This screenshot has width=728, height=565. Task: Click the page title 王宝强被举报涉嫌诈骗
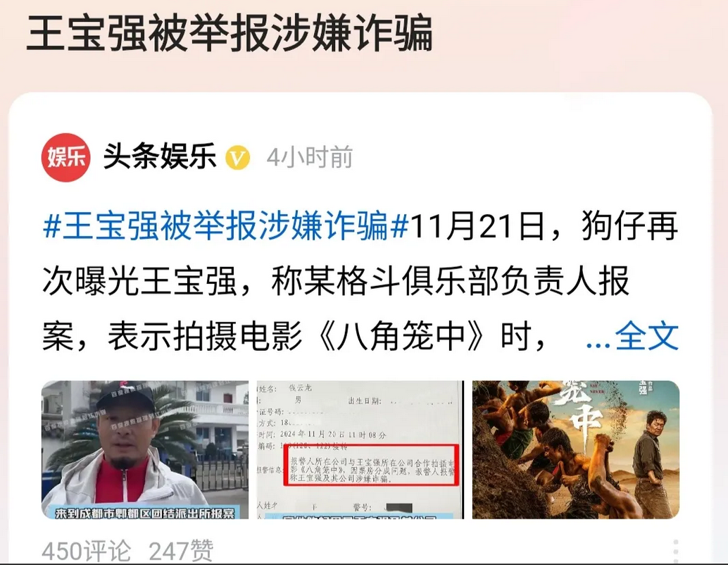click(x=230, y=32)
